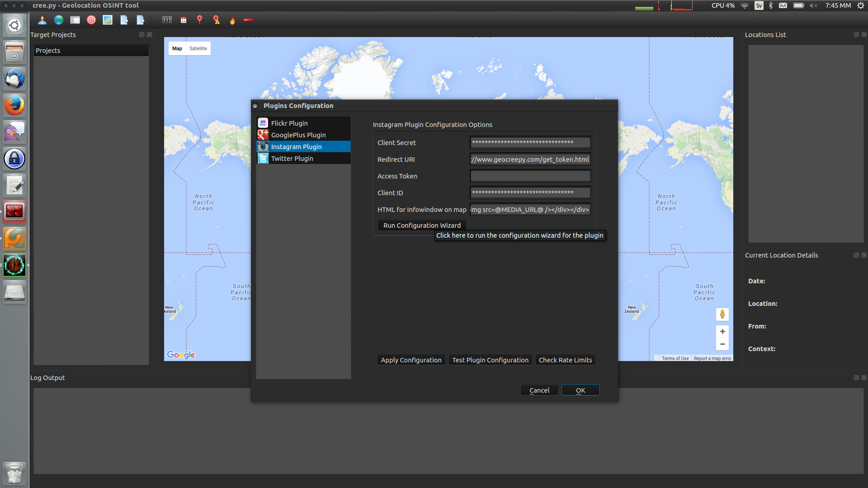Click Test Plugin Configuration button
Viewport: 868px width, 488px height.
point(490,360)
